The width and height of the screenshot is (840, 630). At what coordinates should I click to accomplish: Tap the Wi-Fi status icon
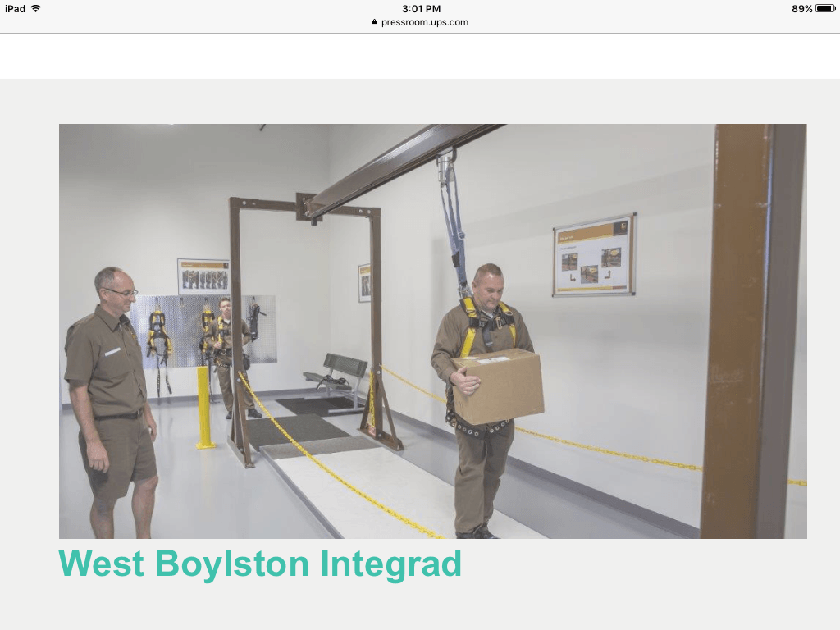point(36,8)
